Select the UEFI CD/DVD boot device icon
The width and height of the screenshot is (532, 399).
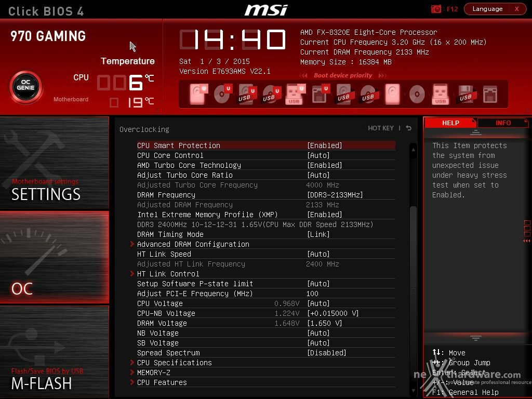(x=223, y=94)
